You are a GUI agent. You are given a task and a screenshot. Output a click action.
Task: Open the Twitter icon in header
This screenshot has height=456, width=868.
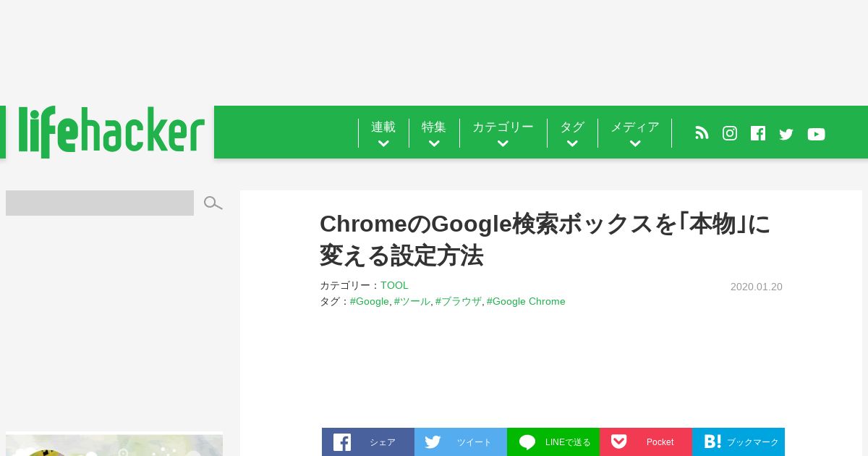[x=786, y=134]
